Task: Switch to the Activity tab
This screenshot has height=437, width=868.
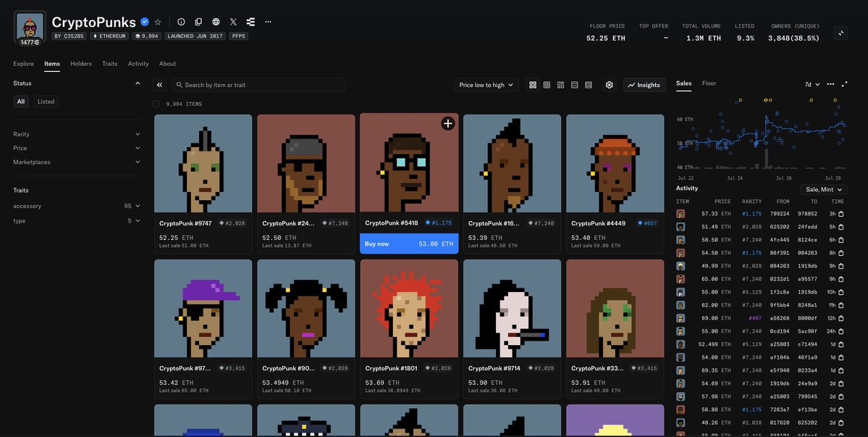Action: [138, 64]
